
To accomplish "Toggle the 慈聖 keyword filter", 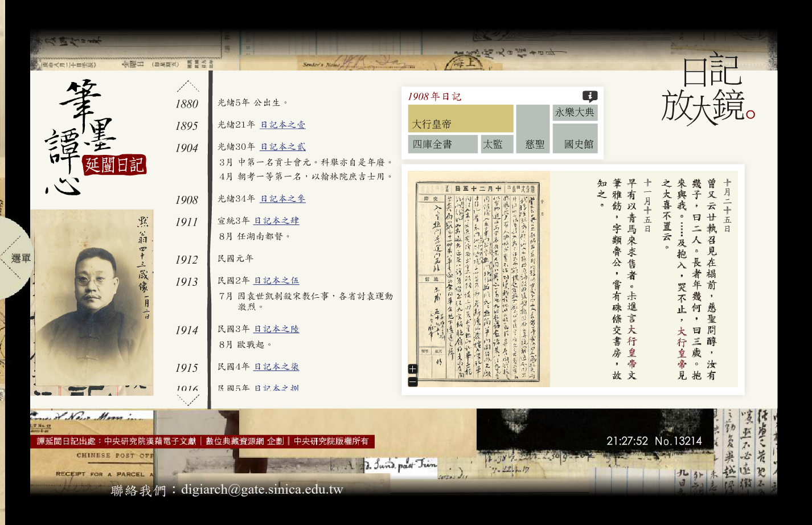I will [x=532, y=143].
